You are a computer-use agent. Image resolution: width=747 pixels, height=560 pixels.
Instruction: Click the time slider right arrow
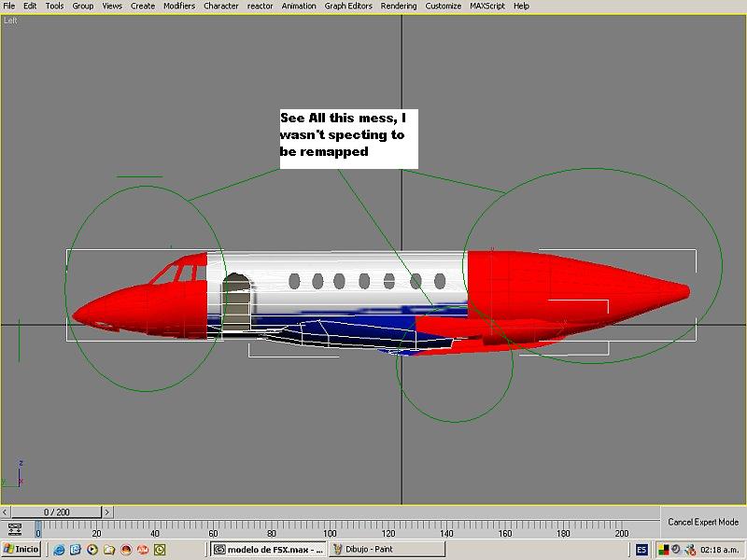(x=107, y=512)
